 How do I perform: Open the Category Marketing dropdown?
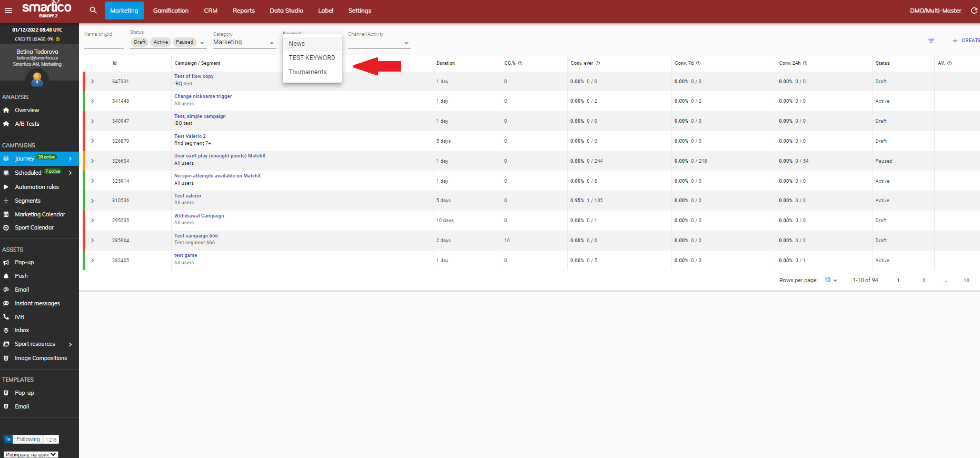[244, 43]
